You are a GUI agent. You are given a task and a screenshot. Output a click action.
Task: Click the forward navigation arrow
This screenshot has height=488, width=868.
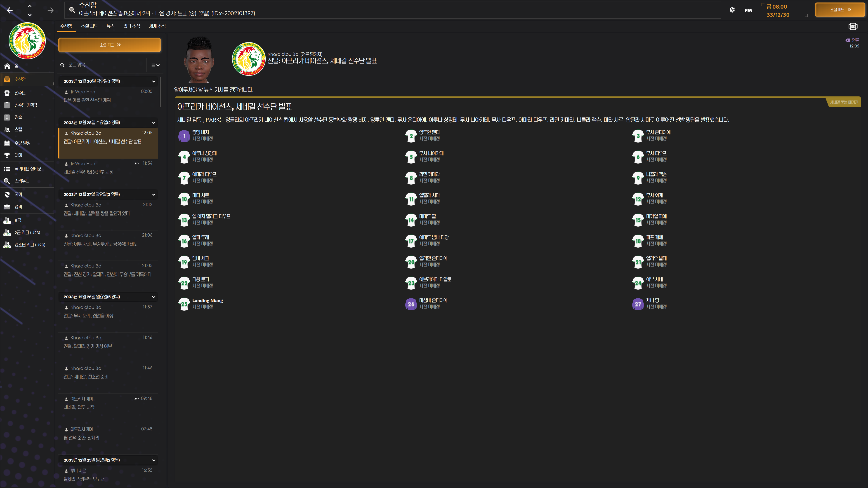point(51,10)
